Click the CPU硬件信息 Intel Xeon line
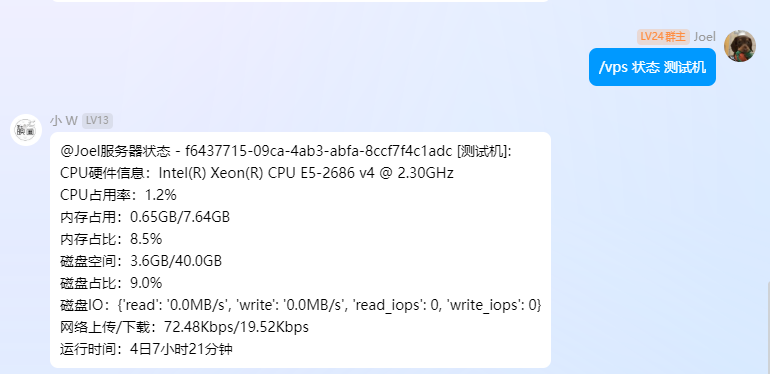 tap(257, 173)
